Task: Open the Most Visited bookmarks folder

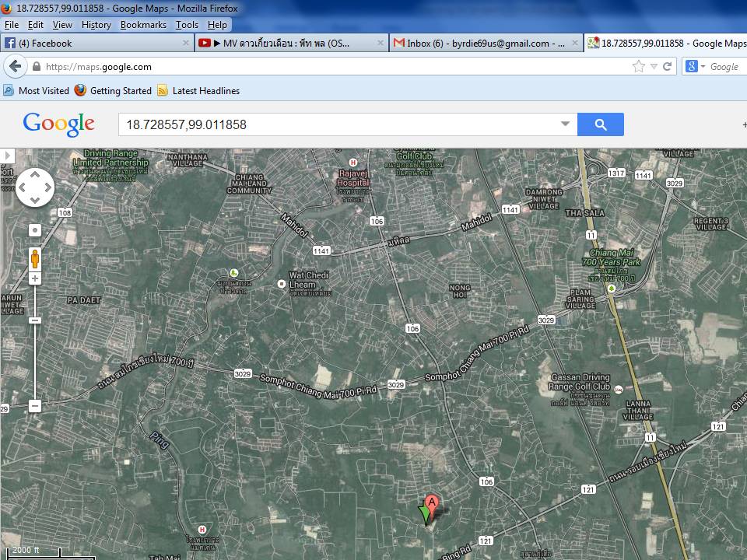Action: click(x=37, y=90)
